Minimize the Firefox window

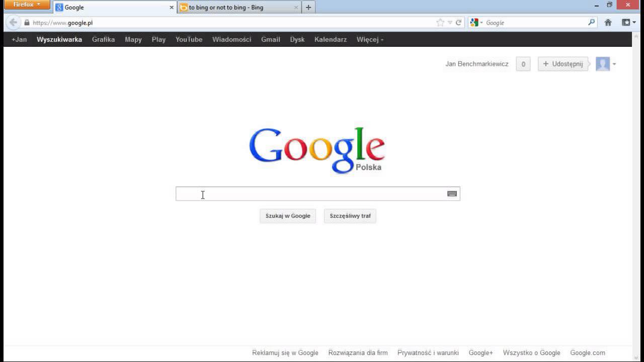(596, 5)
